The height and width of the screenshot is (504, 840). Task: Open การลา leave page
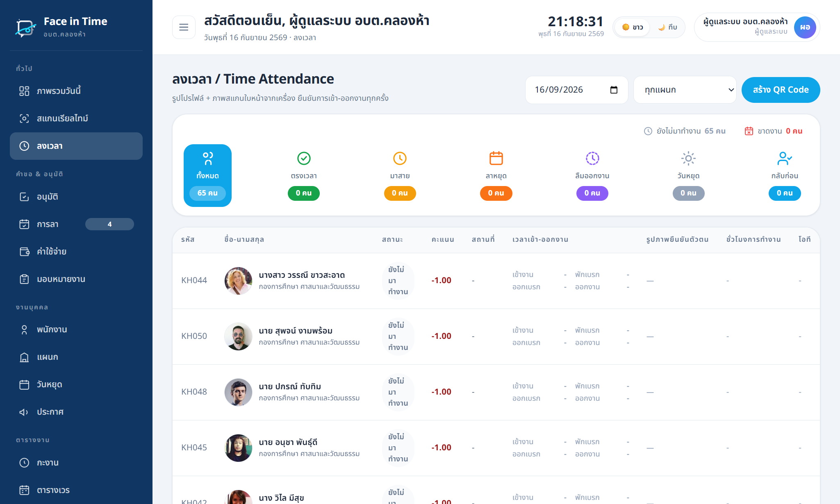76,224
